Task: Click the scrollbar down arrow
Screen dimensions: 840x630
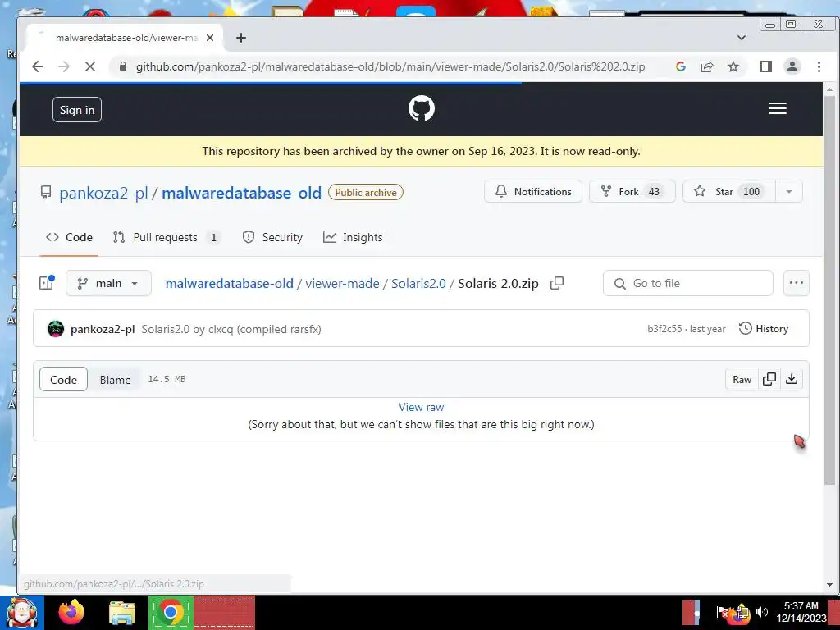Action: (829, 585)
